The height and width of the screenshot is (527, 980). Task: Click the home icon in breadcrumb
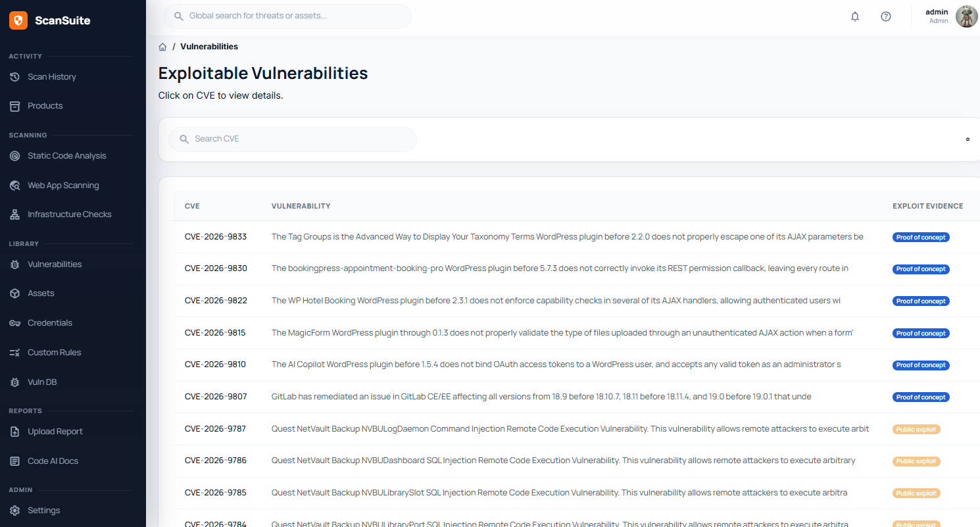click(x=162, y=47)
